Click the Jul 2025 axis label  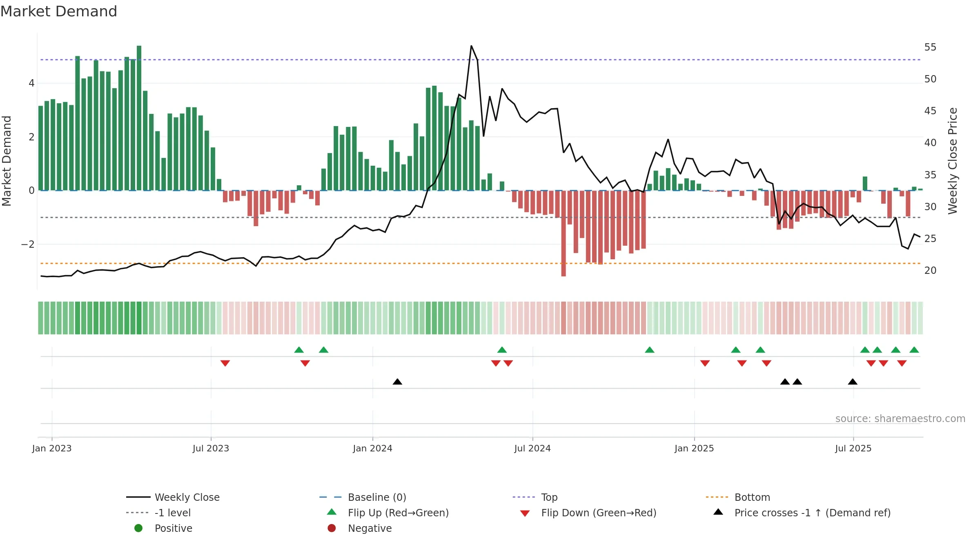[x=853, y=448]
